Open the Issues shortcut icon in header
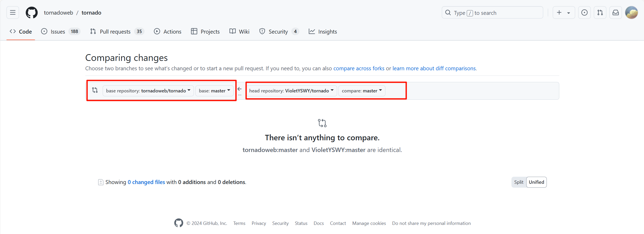The height and width of the screenshot is (234, 644). pyautogui.click(x=584, y=12)
